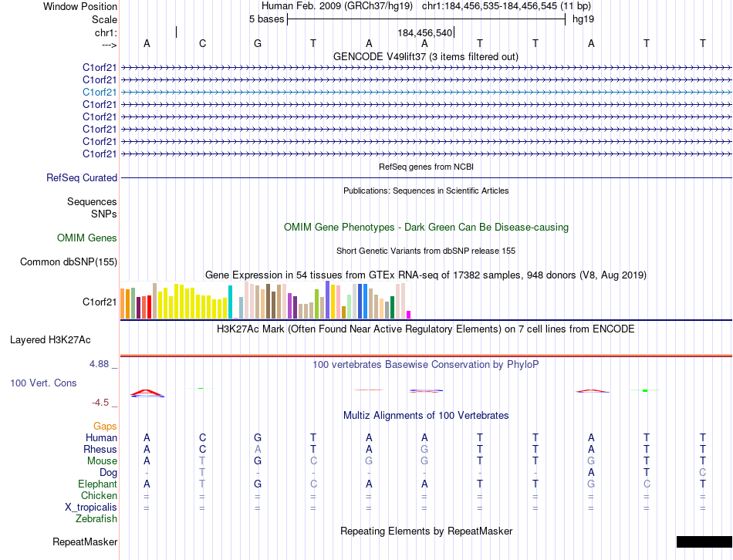733x560 pixels.
Task: Click the RepeatMasker track label
Action: point(85,541)
